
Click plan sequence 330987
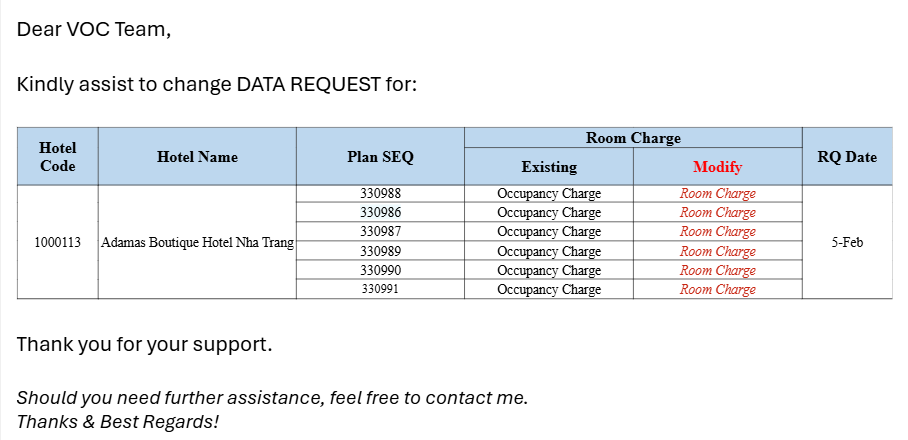pyautogui.click(x=380, y=231)
